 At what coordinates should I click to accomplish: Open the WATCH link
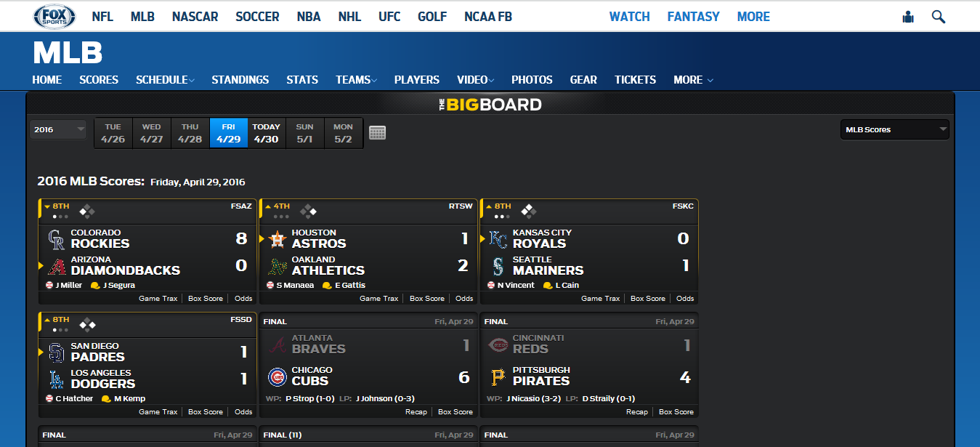(x=630, y=17)
